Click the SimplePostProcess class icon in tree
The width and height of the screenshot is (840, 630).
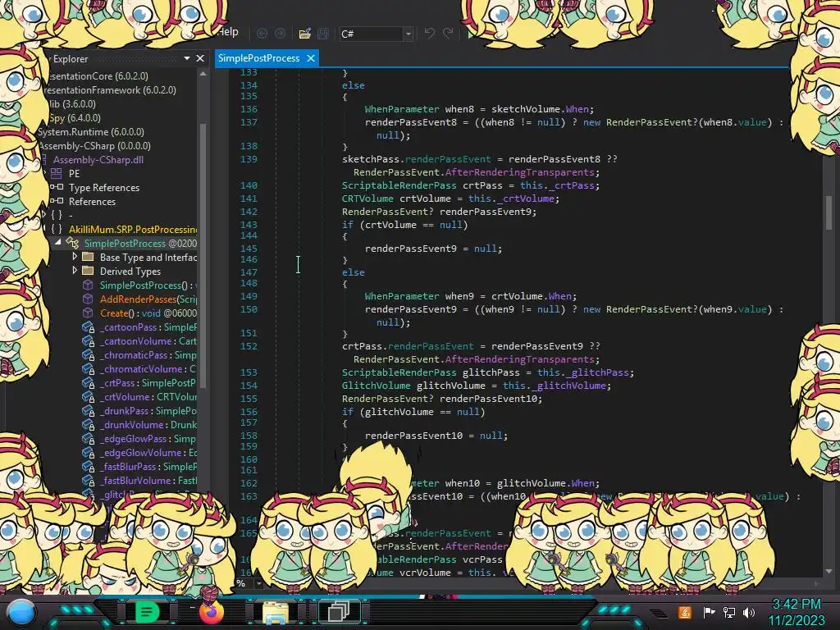72,243
